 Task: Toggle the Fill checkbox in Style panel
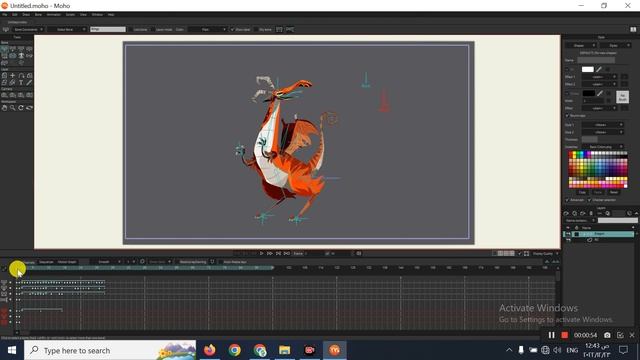click(567, 69)
